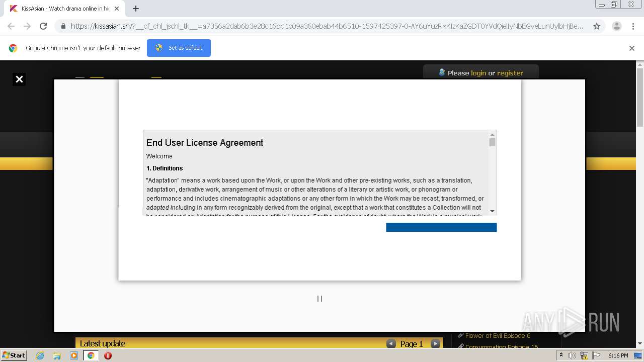Click the taskbar clock showing 6:16 PM

(x=618, y=355)
